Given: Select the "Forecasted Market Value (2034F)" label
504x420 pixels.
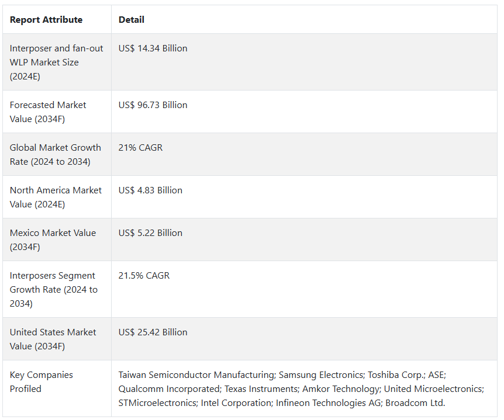Looking at the screenshot, I should pyautogui.click(x=48, y=112).
